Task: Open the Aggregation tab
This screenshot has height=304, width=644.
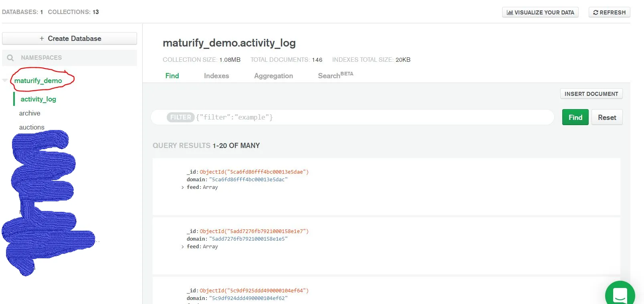Action: 273,76
